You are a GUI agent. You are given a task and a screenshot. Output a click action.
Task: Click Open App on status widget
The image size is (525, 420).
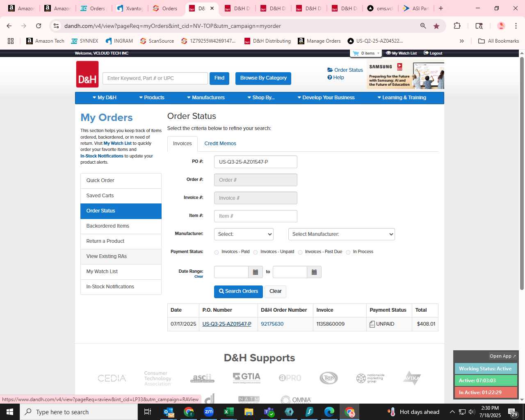pyautogui.click(x=503, y=356)
